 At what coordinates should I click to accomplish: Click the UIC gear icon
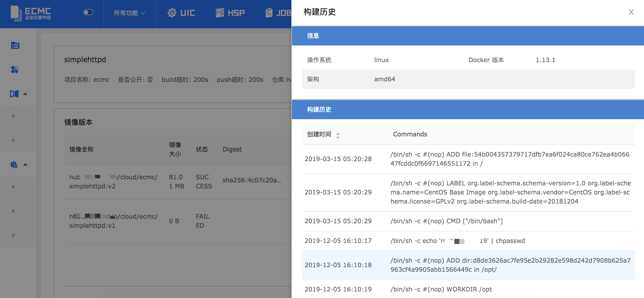pos(172,13)
